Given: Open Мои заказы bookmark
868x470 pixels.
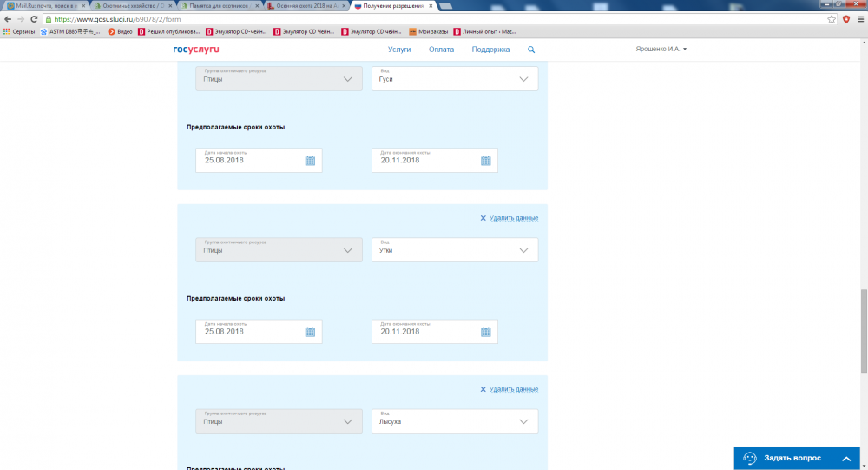Looking at the screenshot, I should click(429, 31).
